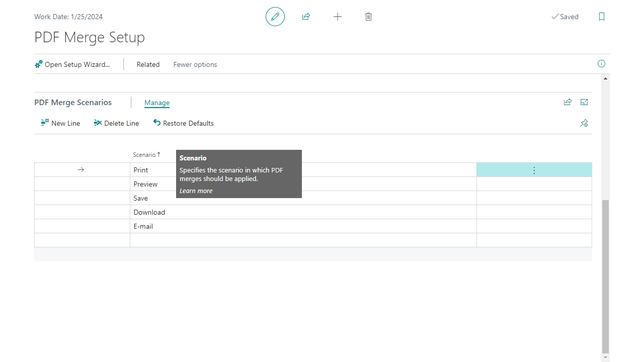644x362 pixels.
Task: Click the pencil edit icon
Action: pos(275,17)
